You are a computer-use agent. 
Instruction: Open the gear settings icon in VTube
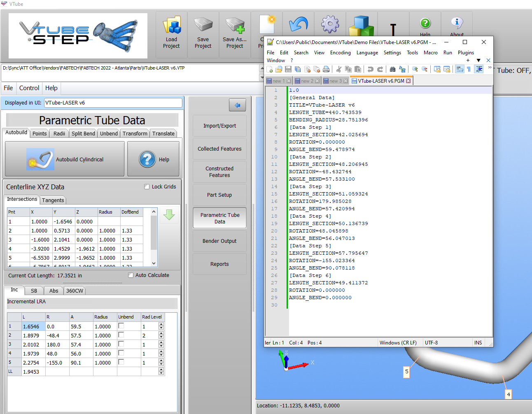330,25
